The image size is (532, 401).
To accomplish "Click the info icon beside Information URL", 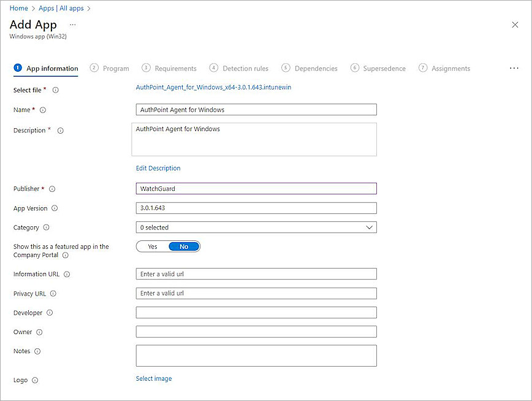I will (67, 275).
